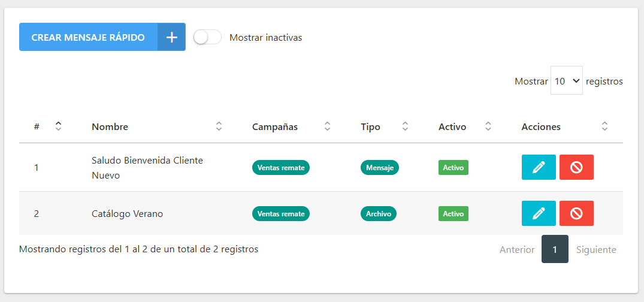
Task: Open the records-per-page dropdown showing 10
Action: coord(566,81)
